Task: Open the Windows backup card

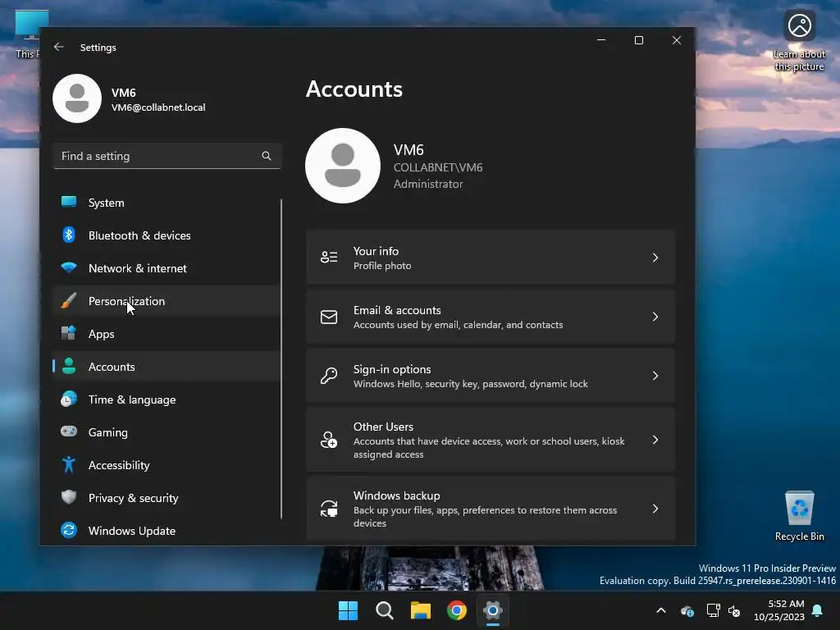Action: (x=491, y=509)
